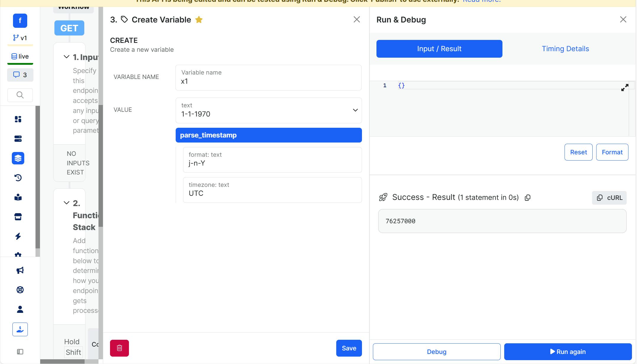Click the red delete trash icon
Image resolution: width=637 pixels, height=364 pixels.
119,348
